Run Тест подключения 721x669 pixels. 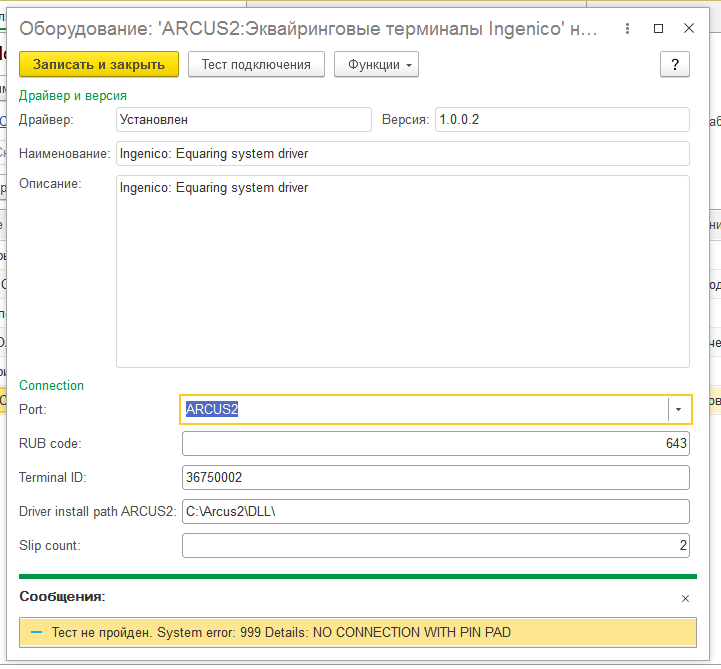(x=256, y=64)
